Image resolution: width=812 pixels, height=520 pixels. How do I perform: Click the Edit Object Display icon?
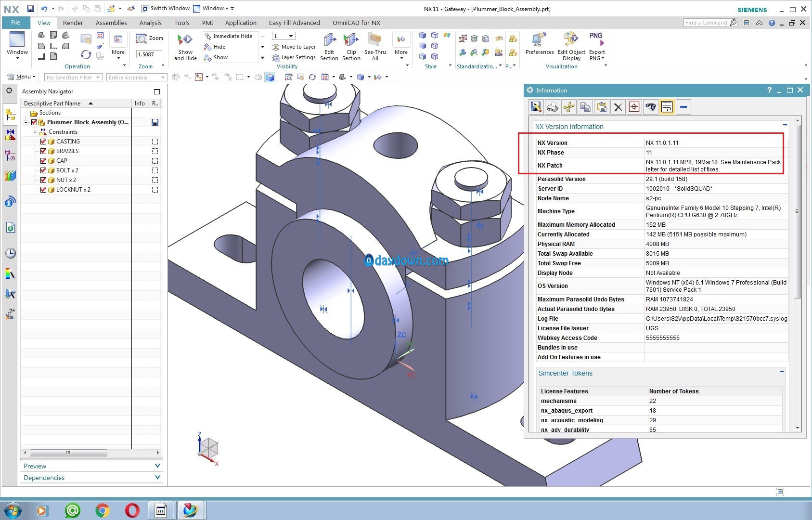pyautogui.click(x=571, y=40)
